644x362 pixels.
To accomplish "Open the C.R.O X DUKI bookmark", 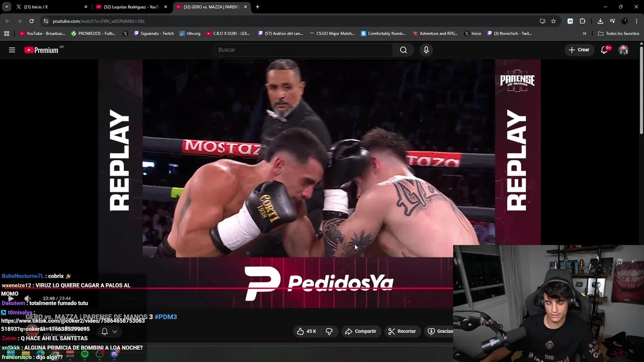I will click(227, 34).
